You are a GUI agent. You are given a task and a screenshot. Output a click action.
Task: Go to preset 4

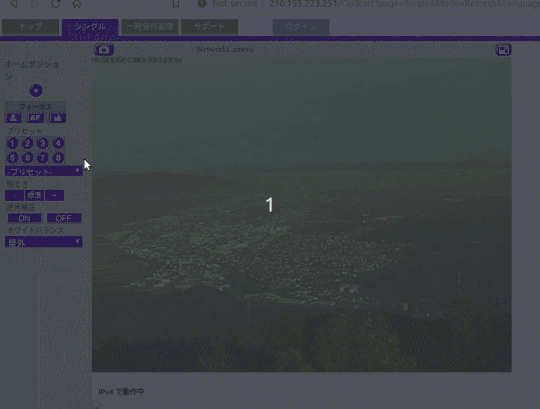58,143
